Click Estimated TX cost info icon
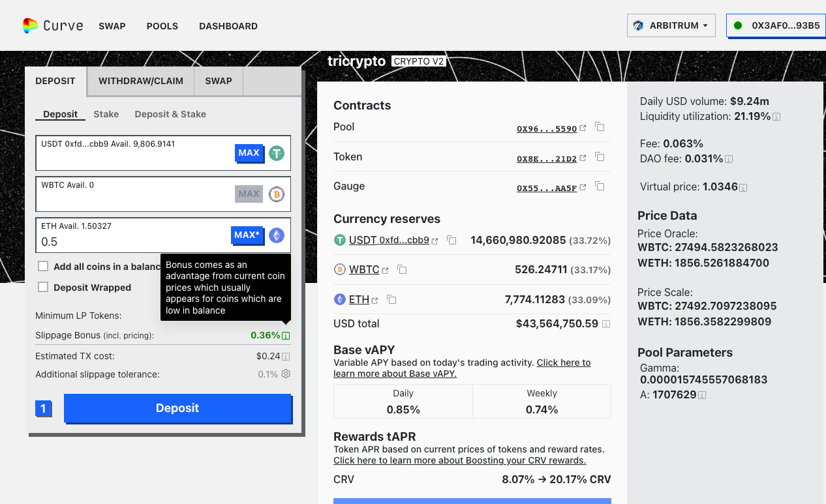Viewport: 826px width, 504px height. click(286, 357)
